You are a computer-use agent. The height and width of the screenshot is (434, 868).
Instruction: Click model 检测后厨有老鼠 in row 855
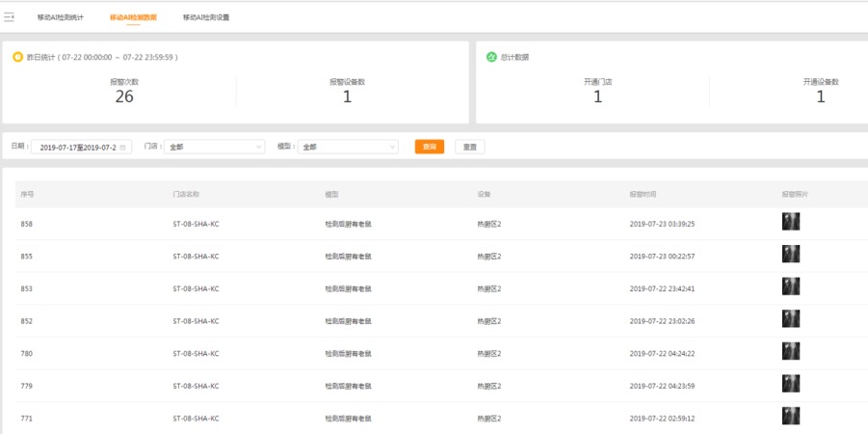(348, 257)
